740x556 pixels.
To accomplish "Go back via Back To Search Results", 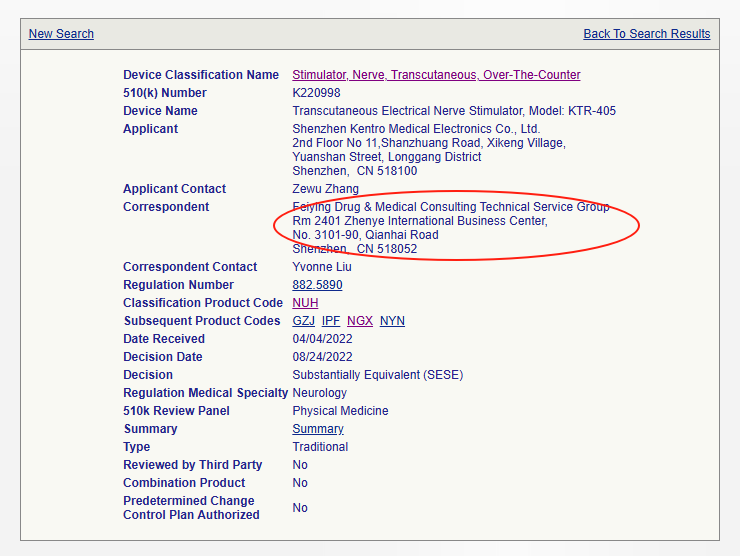I will [x=646, y=34].
